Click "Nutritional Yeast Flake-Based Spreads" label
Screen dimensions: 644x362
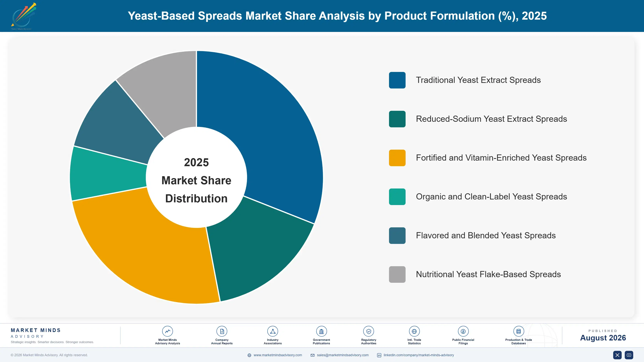488,274
